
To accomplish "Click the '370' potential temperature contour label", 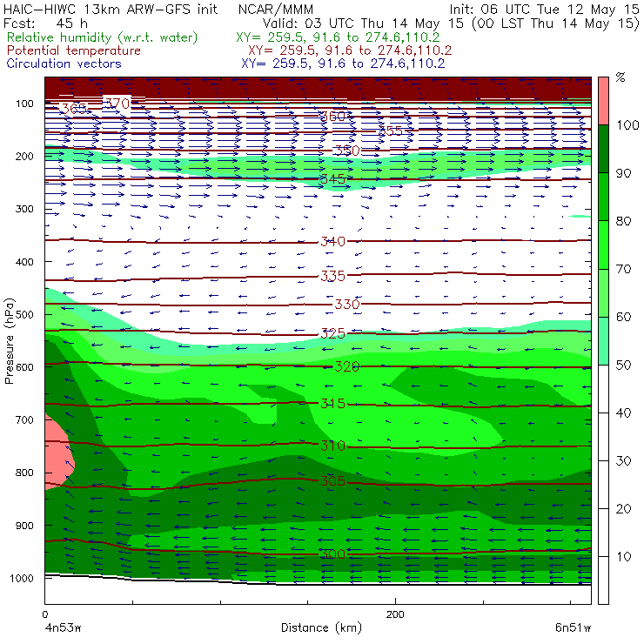I will pyautogui.click(x=117, y=104).
